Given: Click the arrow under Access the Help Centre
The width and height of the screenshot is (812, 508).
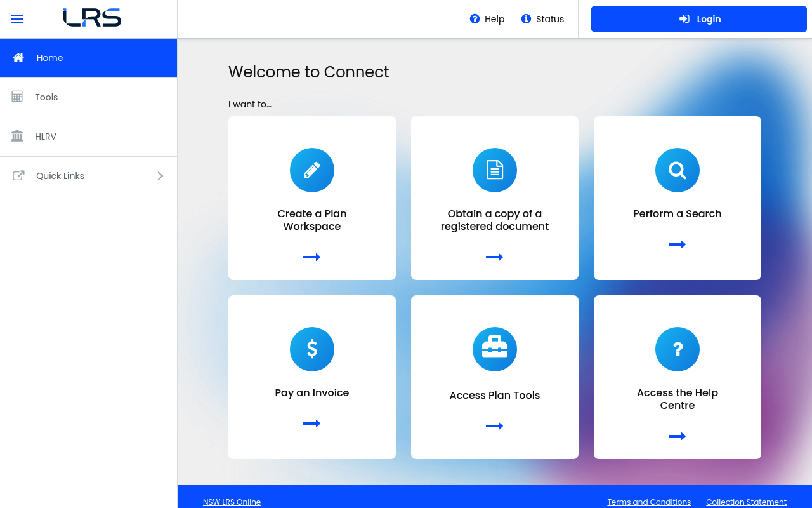Looking at the screenshot, I should tap(678, 436).
